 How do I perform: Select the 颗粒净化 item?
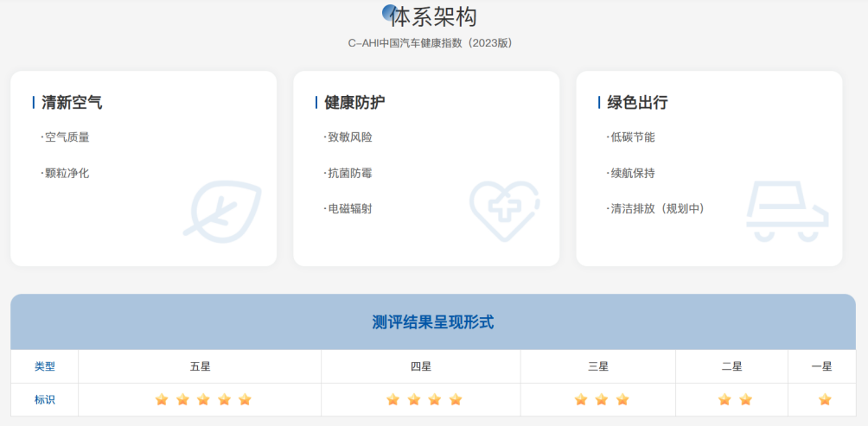point(67,173)
